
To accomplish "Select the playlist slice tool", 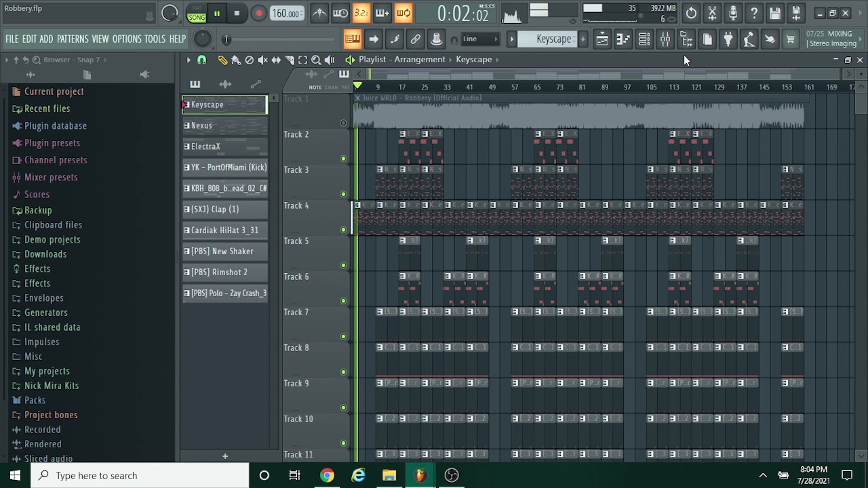I will (x=290, y=60).
